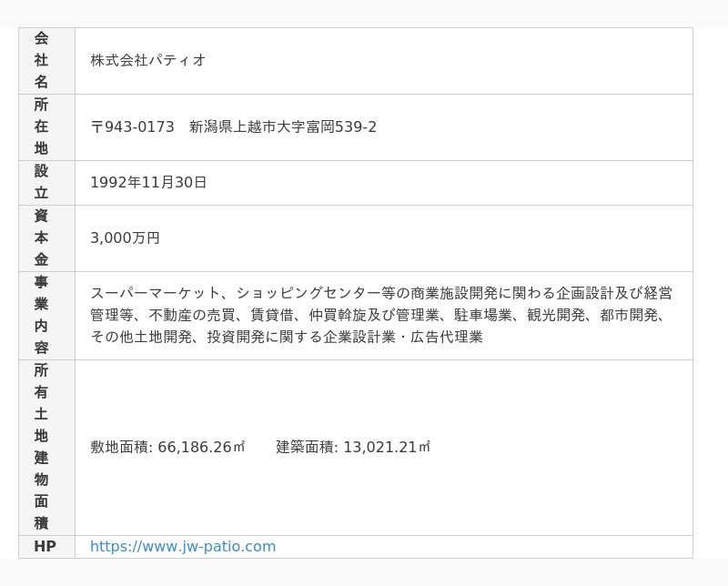
Task: Click the 所在地 header cell
Action: click(x=41, y=126)
